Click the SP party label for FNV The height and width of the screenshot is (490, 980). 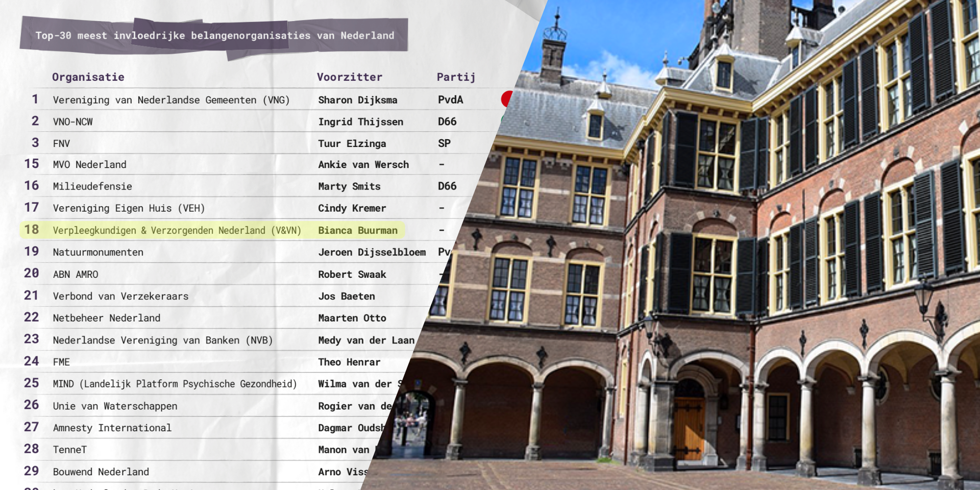coord(444,143)
